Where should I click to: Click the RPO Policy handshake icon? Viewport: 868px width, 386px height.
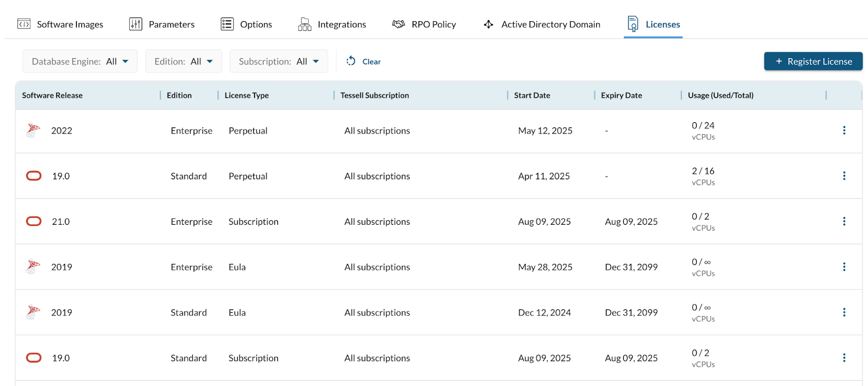click(398, 24)
